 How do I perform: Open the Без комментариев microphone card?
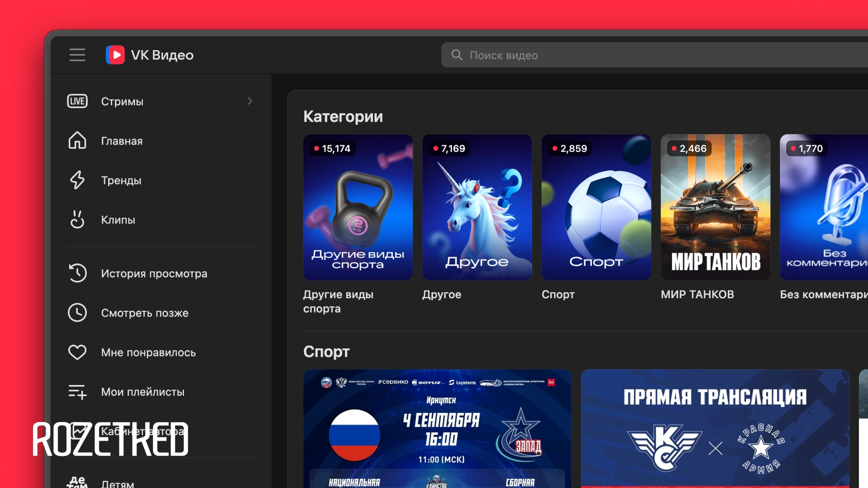coord(824,207)
